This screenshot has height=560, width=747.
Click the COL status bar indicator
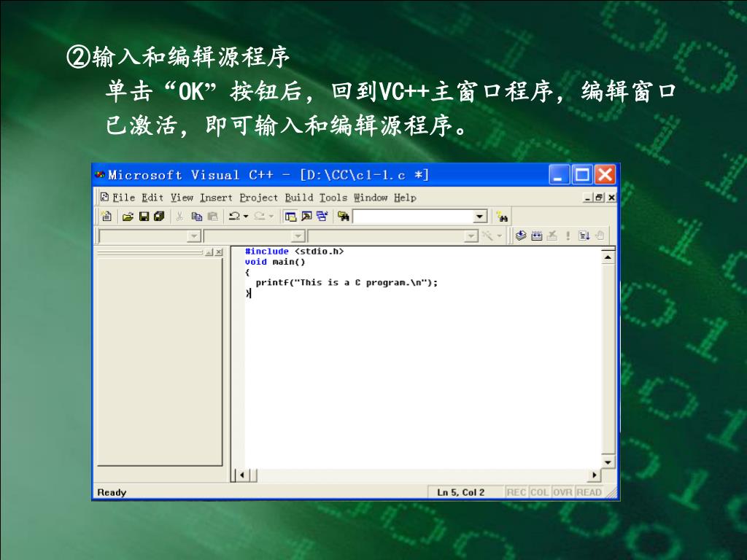pos(539,492)
